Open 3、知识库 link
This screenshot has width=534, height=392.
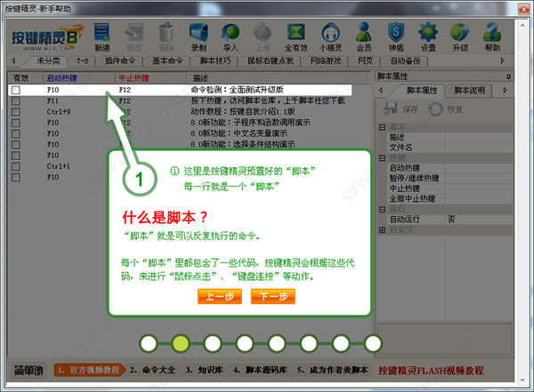tap(205, 370)
